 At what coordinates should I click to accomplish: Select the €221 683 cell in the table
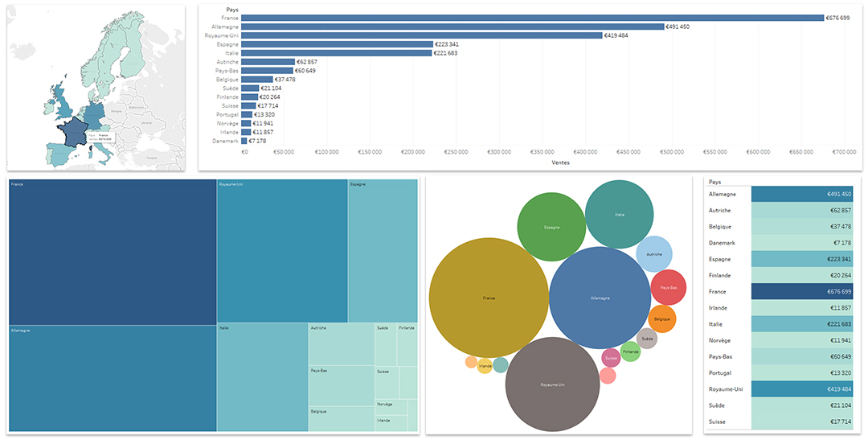802,324
